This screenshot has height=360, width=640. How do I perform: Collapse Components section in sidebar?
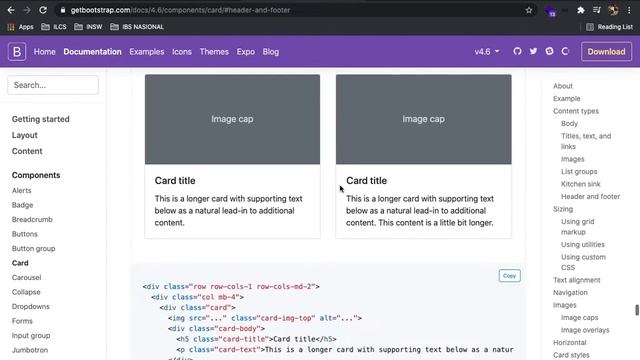click(x=36, y=175)
